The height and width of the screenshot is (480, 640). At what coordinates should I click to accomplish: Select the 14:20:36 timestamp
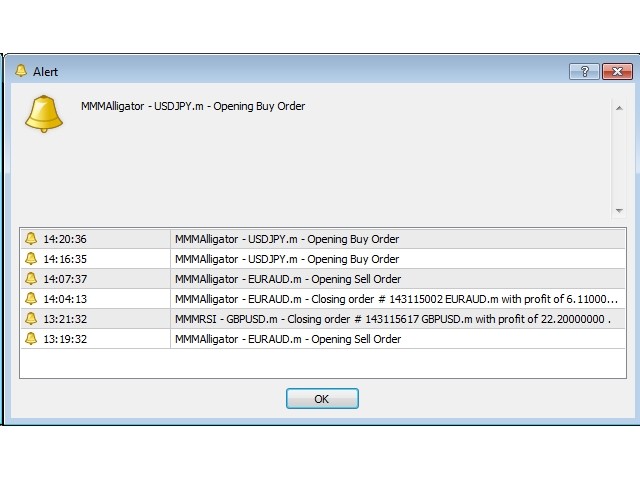pos(65,239)
